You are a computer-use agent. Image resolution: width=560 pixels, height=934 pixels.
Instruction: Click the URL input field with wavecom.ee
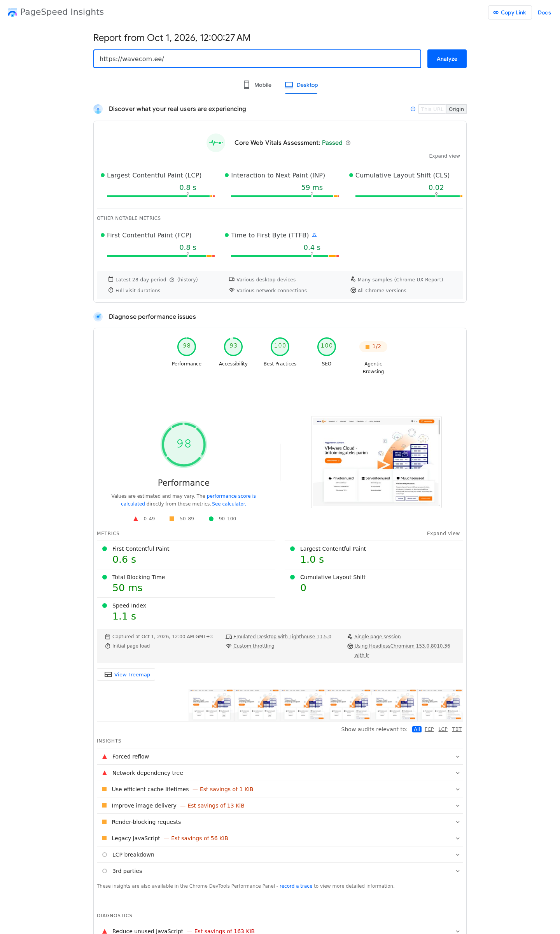click(257, 59)
